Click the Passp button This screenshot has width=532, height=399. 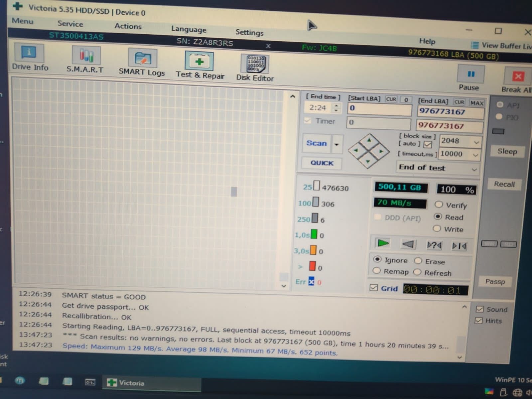tap(495, 282)
